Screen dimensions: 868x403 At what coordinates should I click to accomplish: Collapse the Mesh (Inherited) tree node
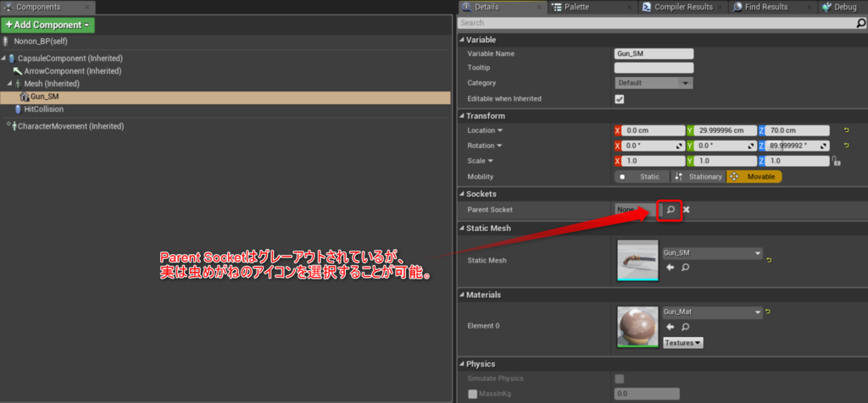[x=10, y=84]
